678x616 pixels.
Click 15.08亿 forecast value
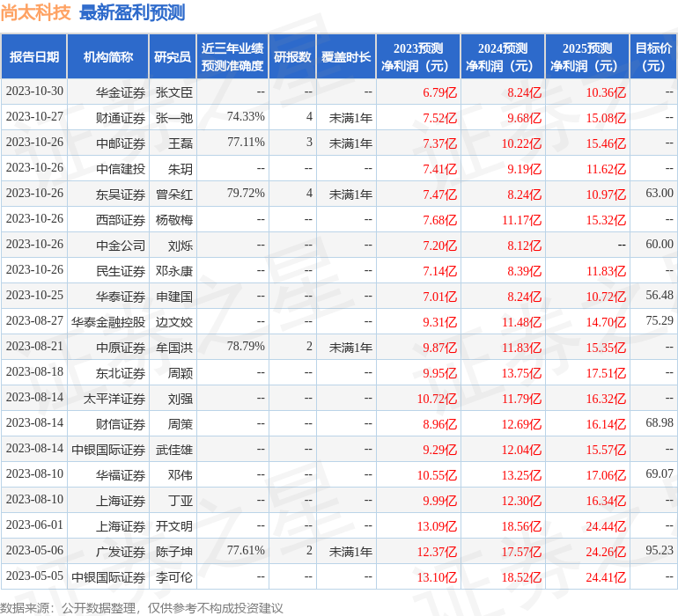coord(606,118)
